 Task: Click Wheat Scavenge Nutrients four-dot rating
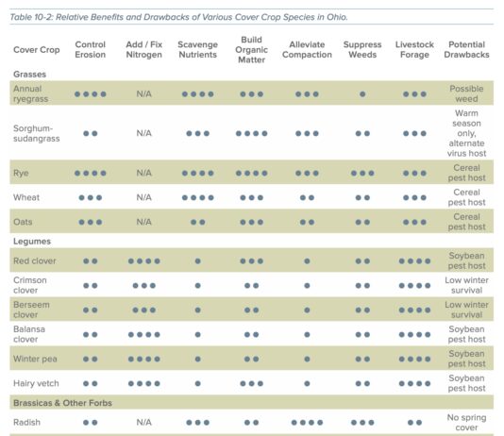tap(197, 197)
